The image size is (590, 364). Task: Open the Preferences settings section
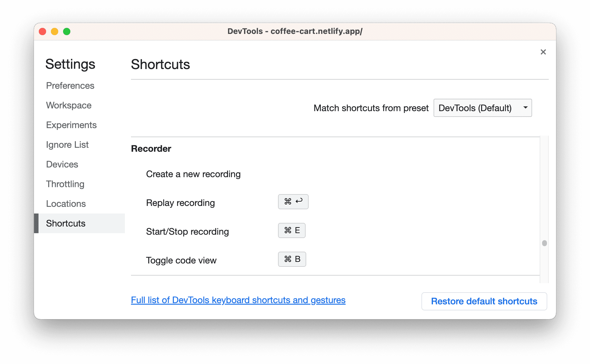[70, 85]
